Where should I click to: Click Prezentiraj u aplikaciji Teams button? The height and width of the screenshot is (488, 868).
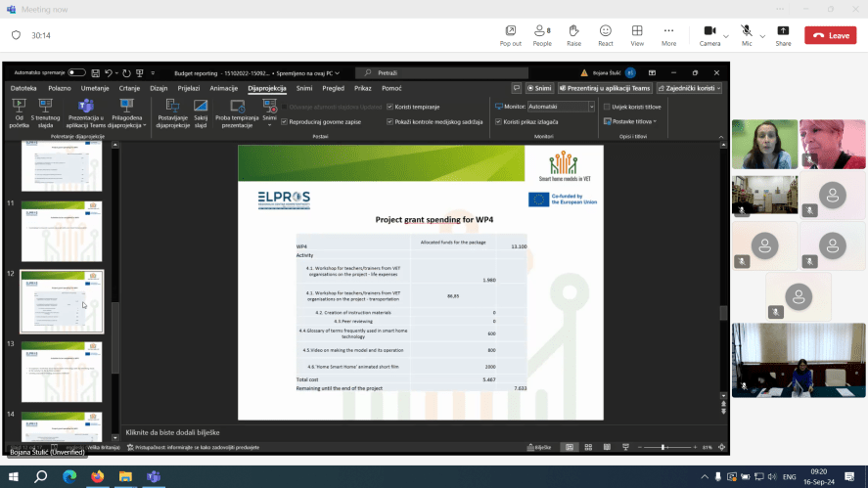(x=605, y=88)
